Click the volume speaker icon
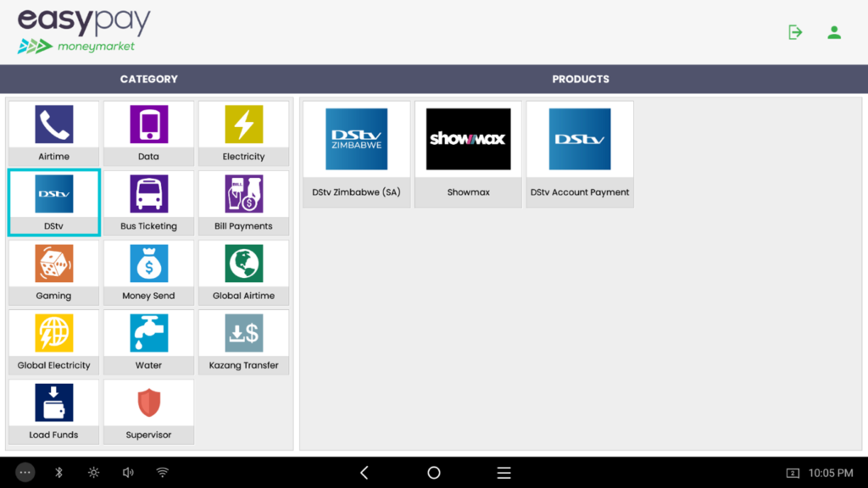Screen dimensions: 868x488 [x=128, y=473]
